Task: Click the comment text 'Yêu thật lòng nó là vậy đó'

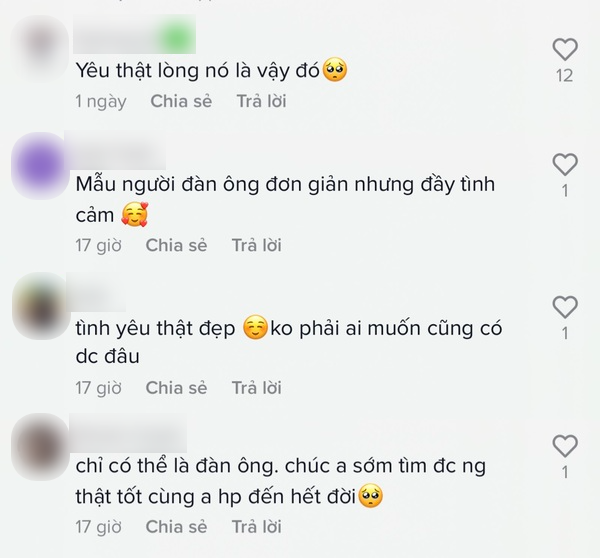Action: pos(197,71)
